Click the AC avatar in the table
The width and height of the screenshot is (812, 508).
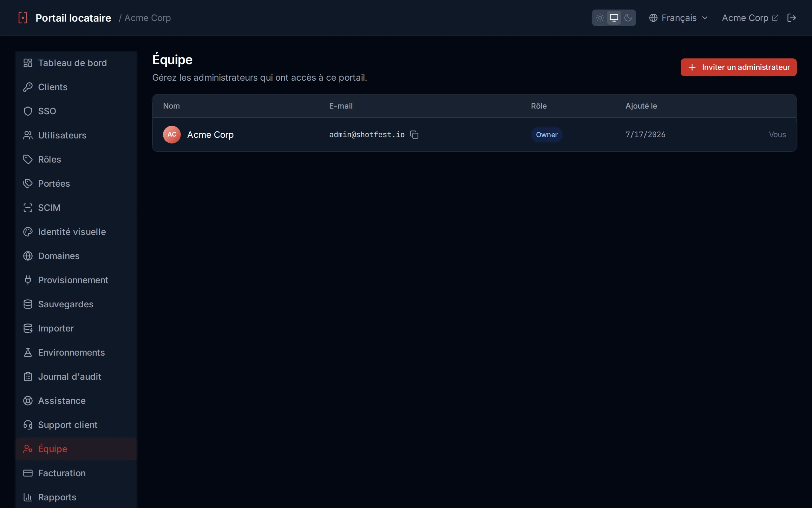(x=172, y=134)
